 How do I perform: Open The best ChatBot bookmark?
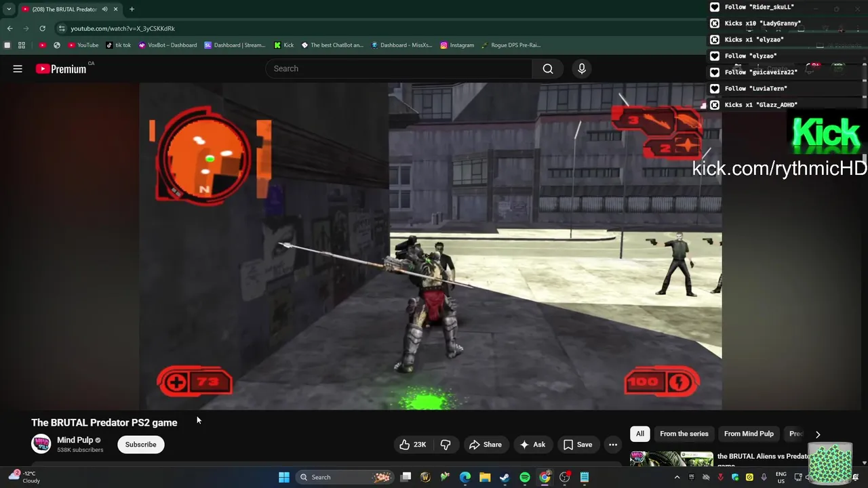332,45
